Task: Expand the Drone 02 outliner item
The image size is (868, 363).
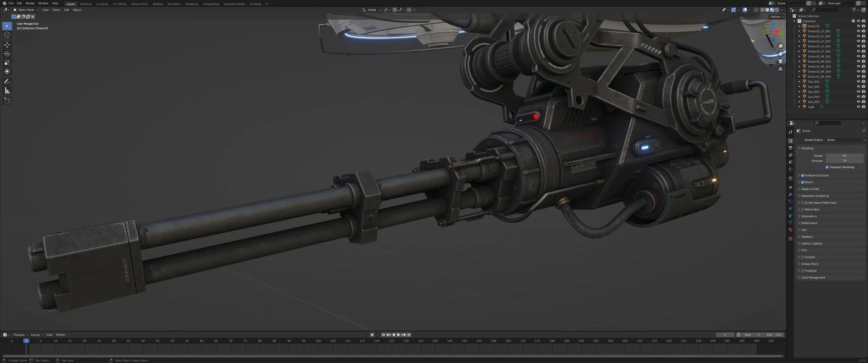Action: (800, 26)
